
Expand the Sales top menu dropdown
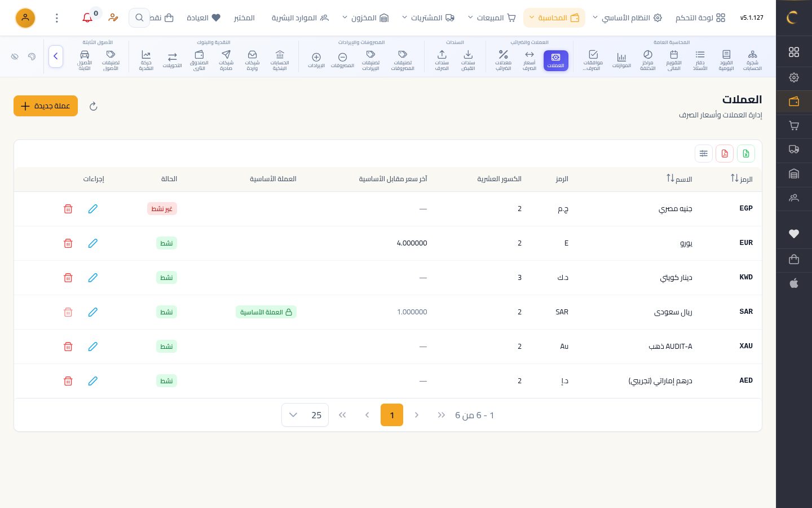tap(492, 18)
